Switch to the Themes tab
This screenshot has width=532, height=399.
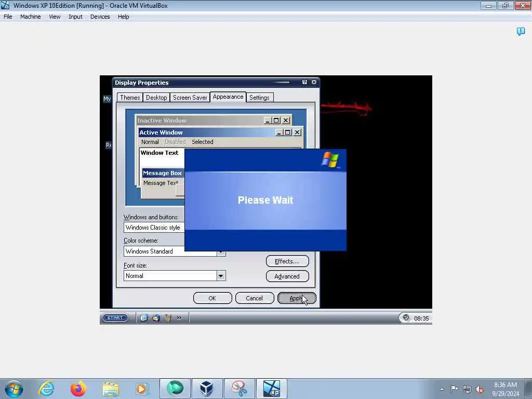130,98
